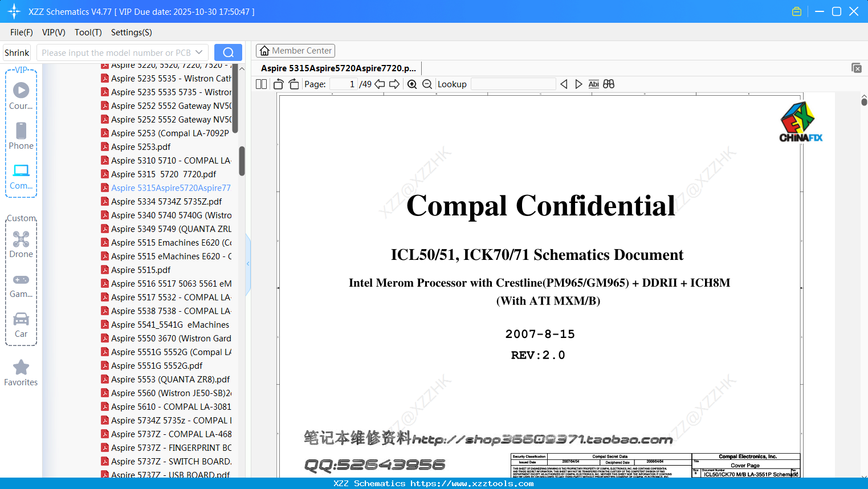Open Aspire 5541_5541G eMachines file
Image resolution: width=868 pixels, height=489 pixels.
[x=165, y=325]
